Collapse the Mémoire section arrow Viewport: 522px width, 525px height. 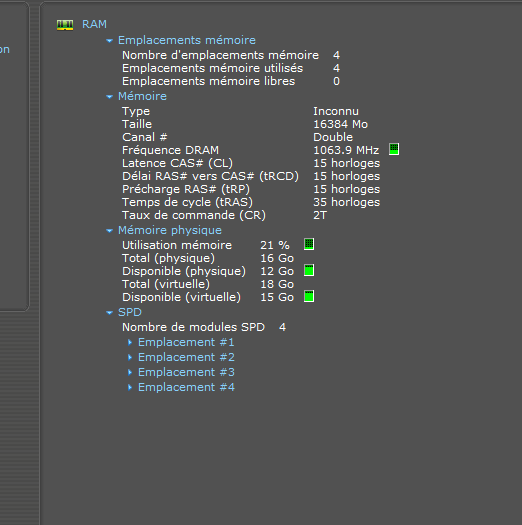coord(109,97)
